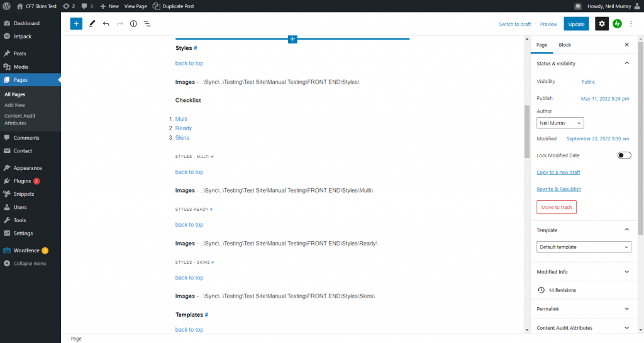Expand the Modified Info panel

point(584,272)
